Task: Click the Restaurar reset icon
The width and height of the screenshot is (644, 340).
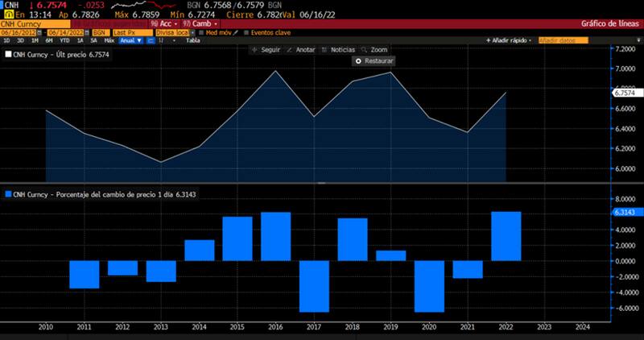Action: coord(359,61)
